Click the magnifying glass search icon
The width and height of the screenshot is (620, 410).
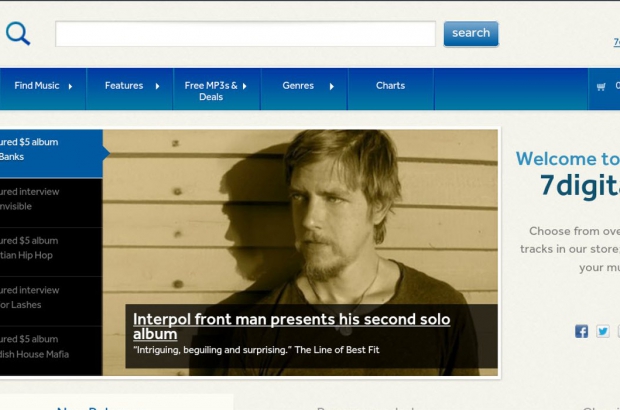[x=18, y=34]
